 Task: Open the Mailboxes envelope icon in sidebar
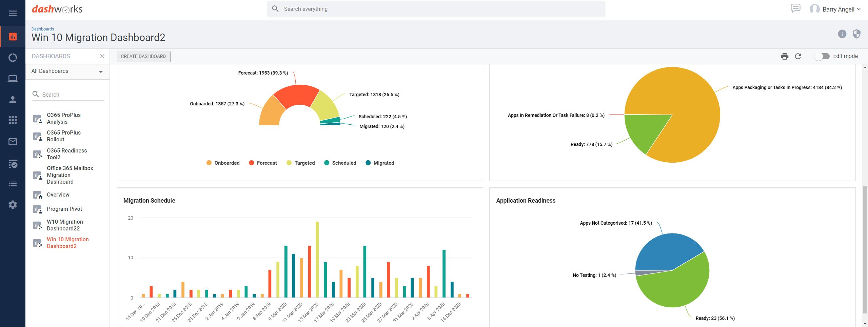pos(13,142)
